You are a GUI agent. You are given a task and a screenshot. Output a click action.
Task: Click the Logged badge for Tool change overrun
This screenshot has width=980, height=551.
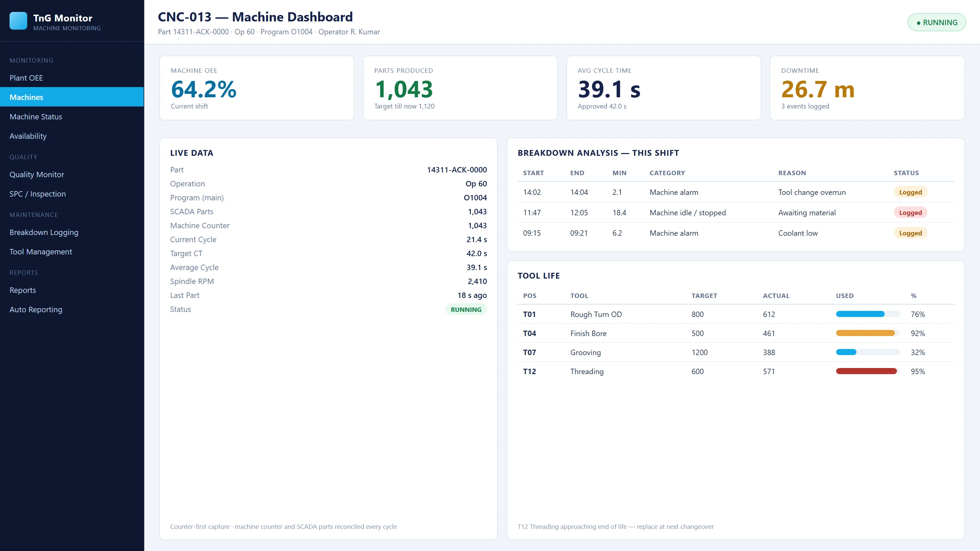pyautogui.click(x=910, y=192)
